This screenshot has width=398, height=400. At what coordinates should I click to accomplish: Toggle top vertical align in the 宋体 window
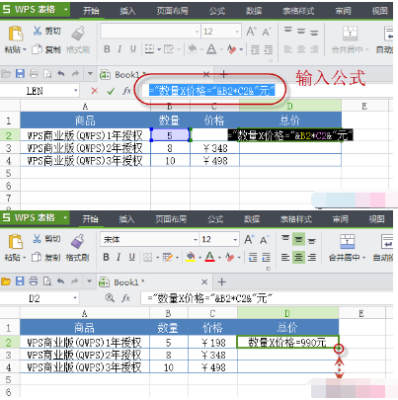[x=285, y=239]
